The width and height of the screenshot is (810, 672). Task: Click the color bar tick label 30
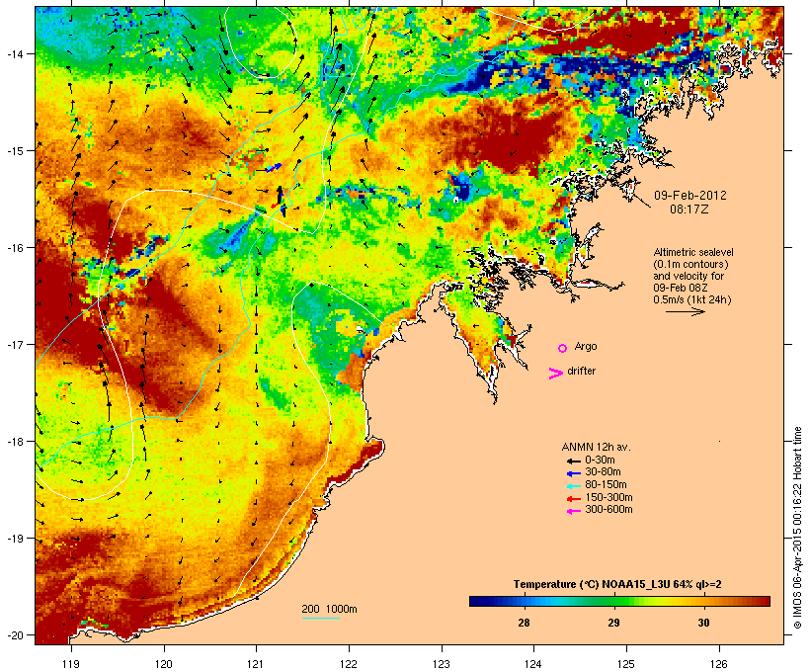click(703, 623)
